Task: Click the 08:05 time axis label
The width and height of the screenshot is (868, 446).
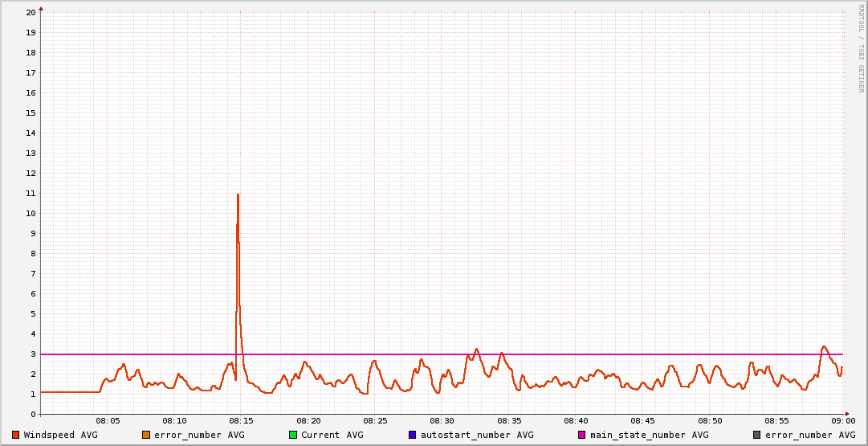Action: point(108,421)
